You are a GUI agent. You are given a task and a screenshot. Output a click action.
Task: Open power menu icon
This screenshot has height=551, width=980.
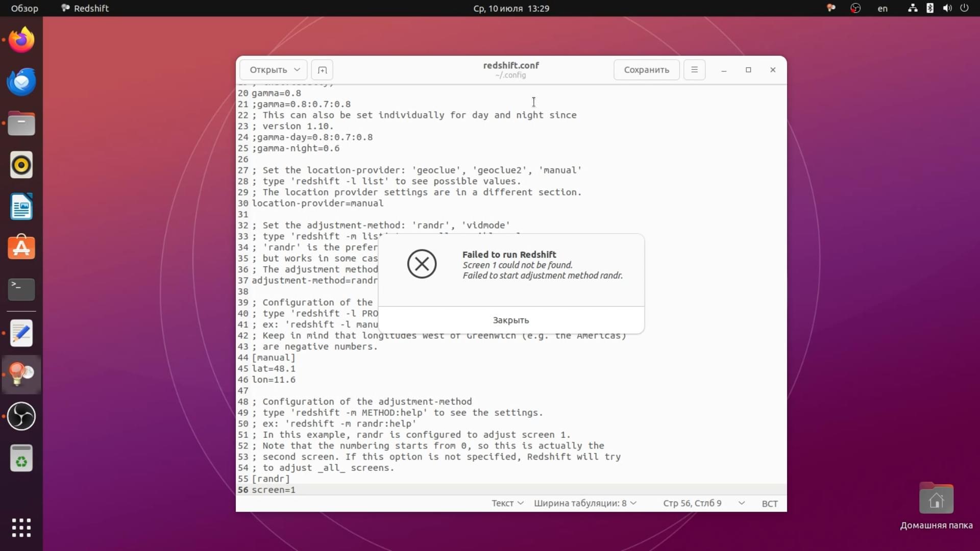[964, 8]
